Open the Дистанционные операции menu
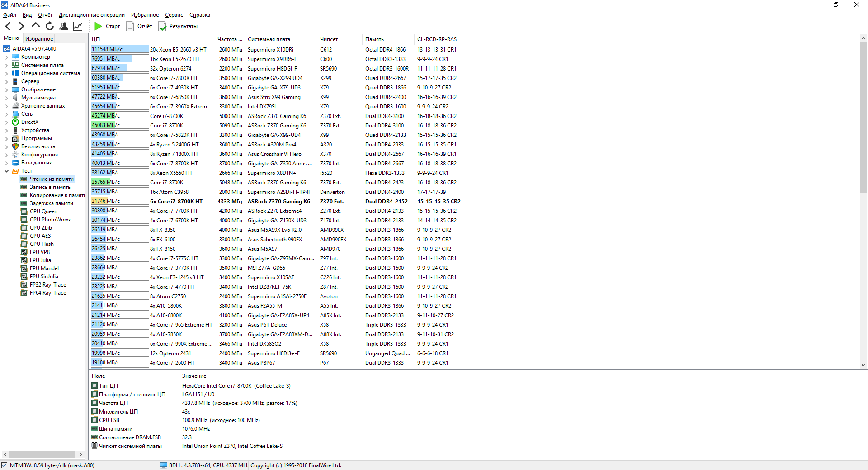The width and height of the screenshot is (868, 470). coord(92,15)
